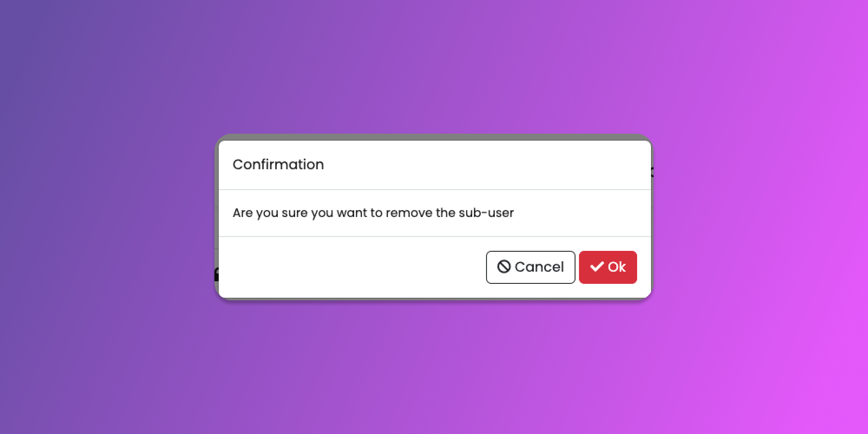Click the ban icon inside Cancel
Image resolution: width=868 pixels, height=434 pixels.
[503, 266]
